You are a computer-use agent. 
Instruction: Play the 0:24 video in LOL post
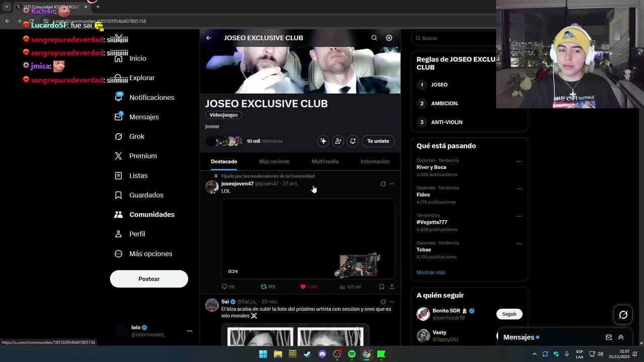(308, 239)
